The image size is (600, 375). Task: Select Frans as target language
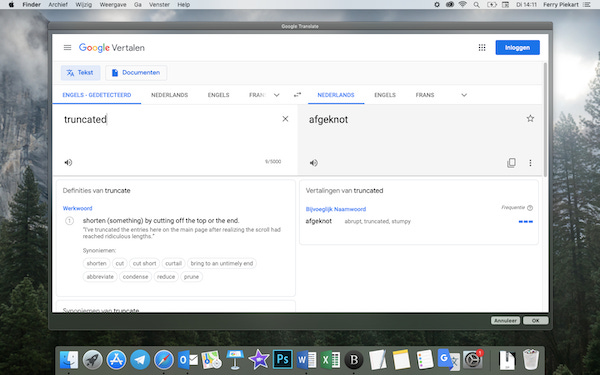425,95
